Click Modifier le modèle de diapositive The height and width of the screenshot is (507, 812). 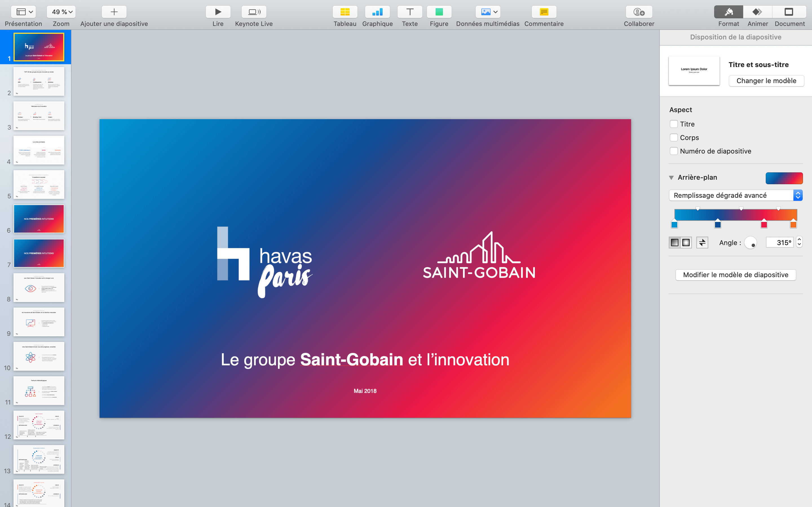tap(735, 275)
